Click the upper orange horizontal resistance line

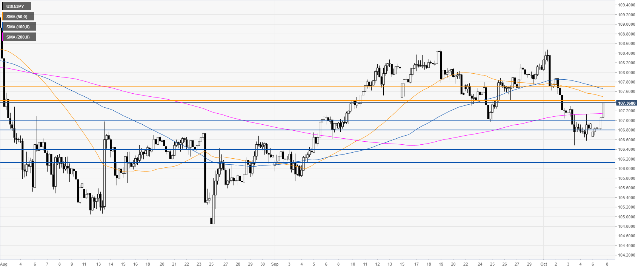[x=302, y=86]
